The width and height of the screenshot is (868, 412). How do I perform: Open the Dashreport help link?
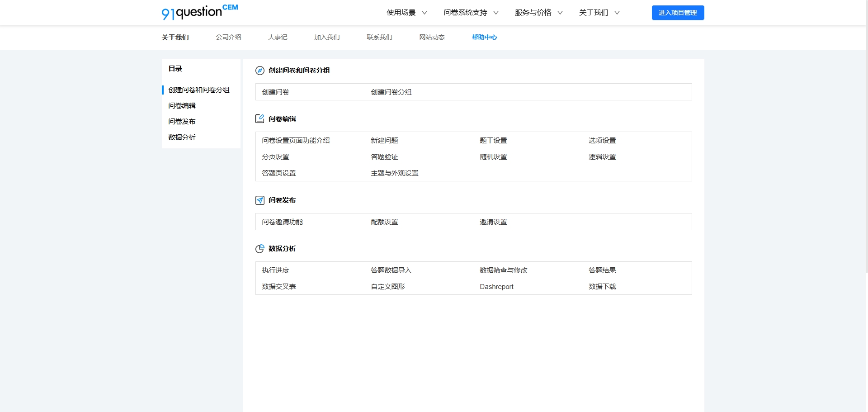(x=496, y=287)
